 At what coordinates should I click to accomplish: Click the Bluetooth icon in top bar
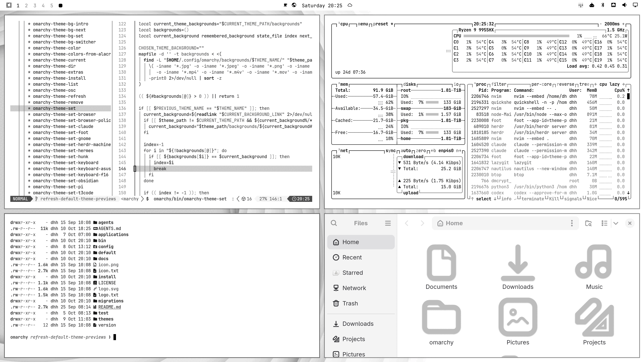[603, 5]
